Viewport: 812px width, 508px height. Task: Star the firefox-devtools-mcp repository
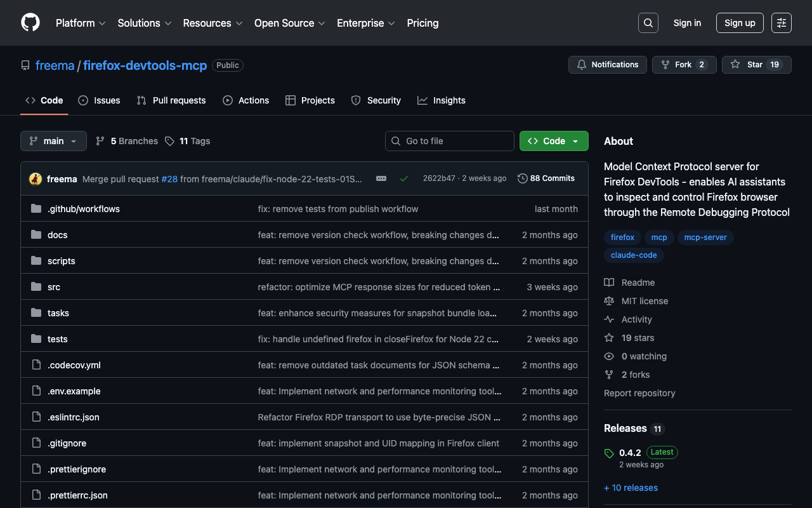[x=756, y=65]
